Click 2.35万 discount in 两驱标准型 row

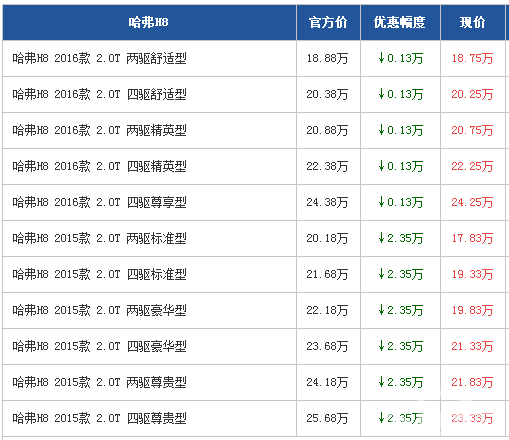click(x=401, y=238)
